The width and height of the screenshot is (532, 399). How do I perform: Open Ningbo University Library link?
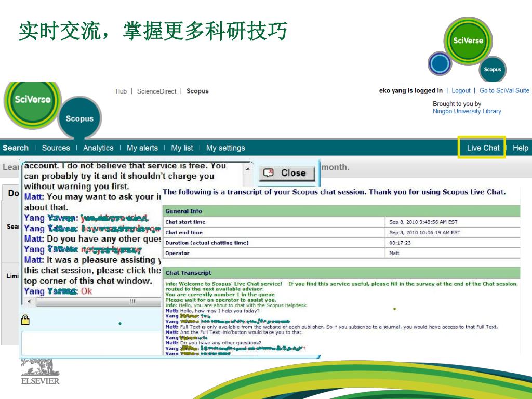467,111
